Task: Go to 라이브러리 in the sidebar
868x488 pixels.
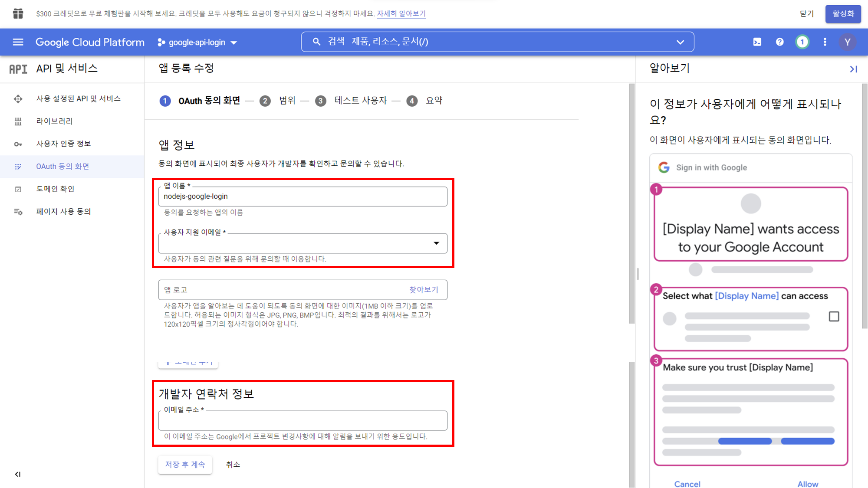Action: 54,121
